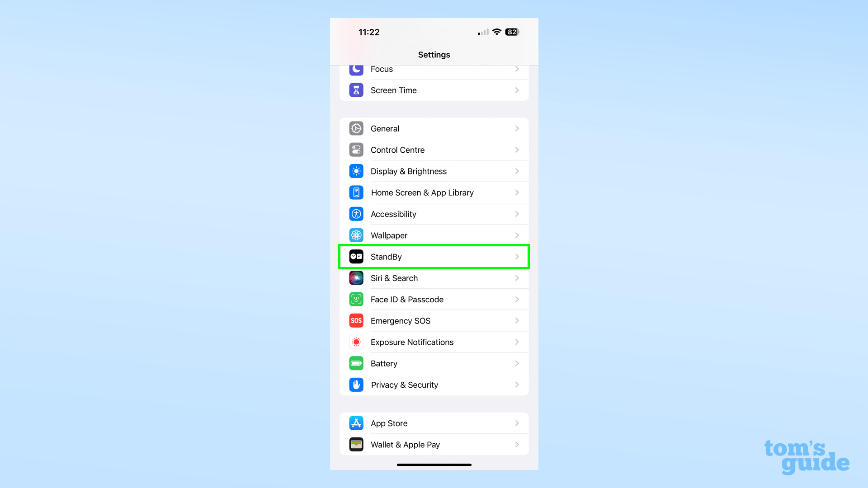Open Wallet & Apple Pay settings
Viewport: 868px width, 488px height.
pos(434,444)
